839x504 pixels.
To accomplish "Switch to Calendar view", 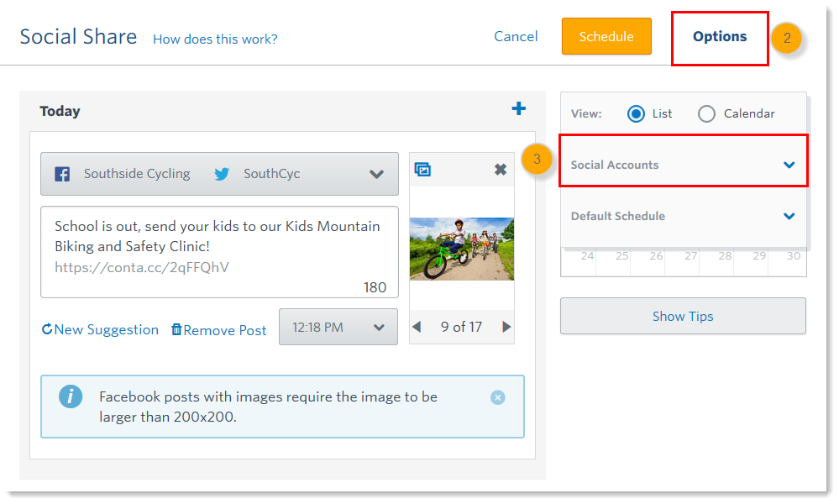I will coord(706,113).
